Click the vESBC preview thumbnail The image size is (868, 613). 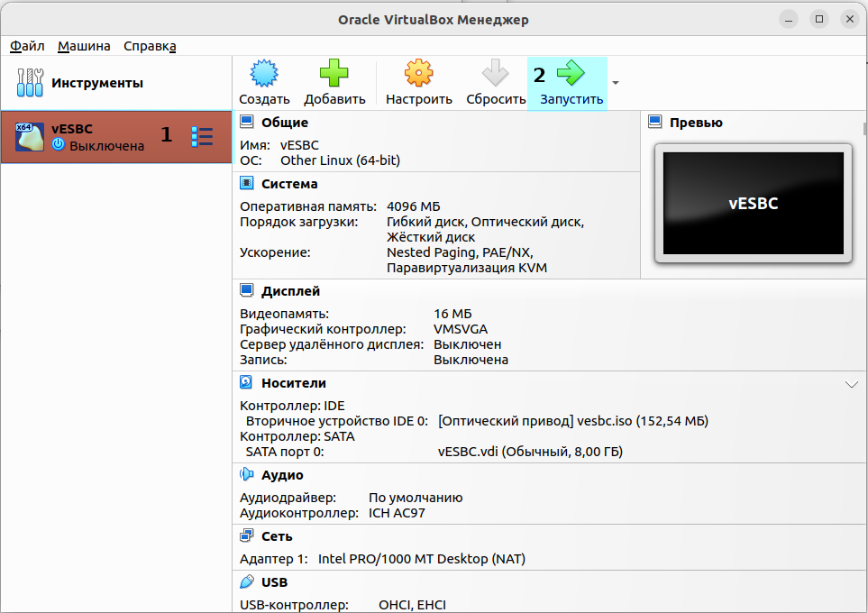753,203
